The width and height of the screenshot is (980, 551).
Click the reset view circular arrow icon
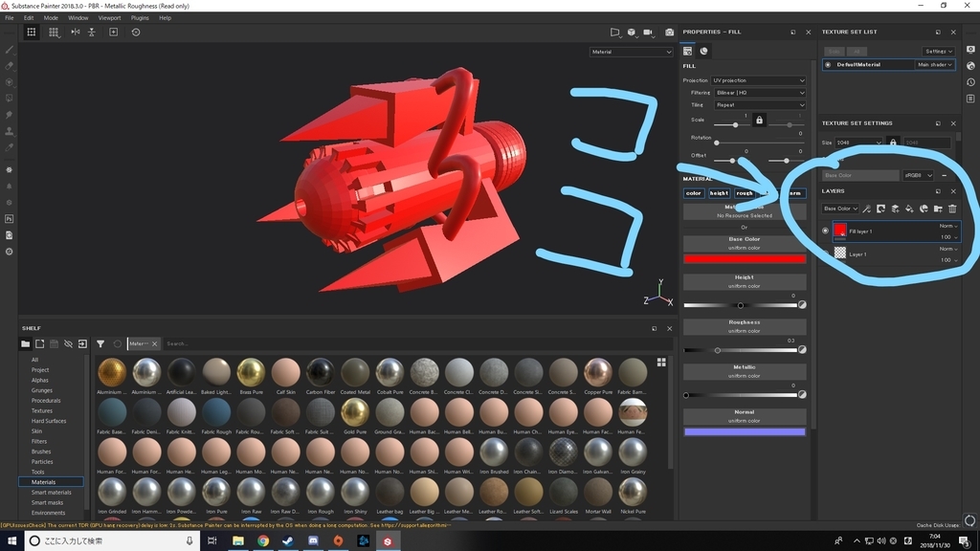pos(136,32)
